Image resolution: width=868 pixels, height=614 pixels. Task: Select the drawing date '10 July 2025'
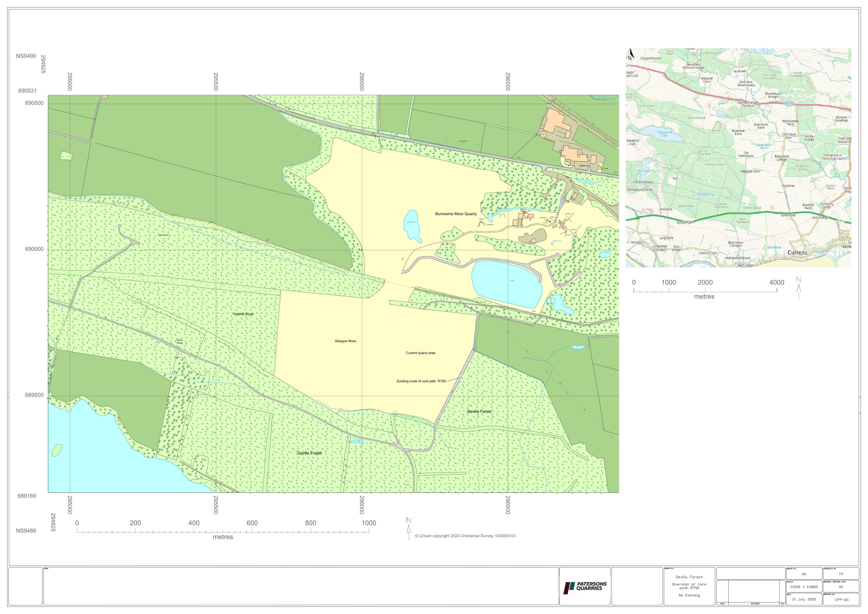pyautogui.click(x=804, y=599)
